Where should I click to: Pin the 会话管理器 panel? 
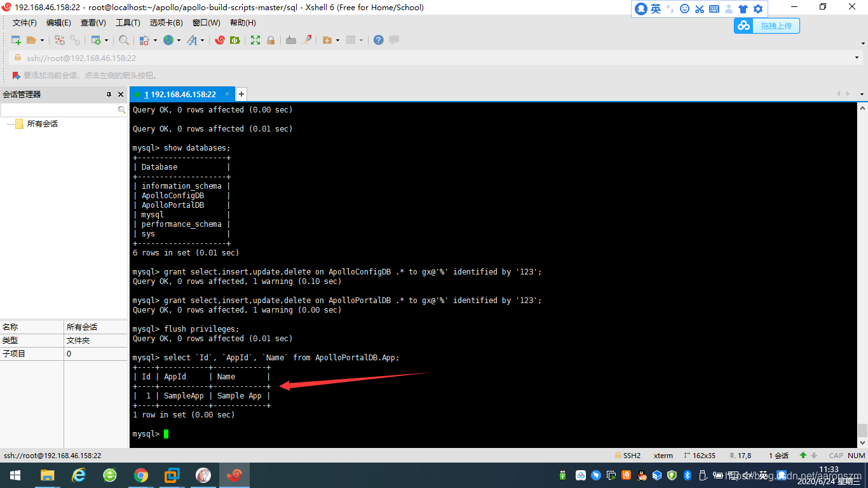(109, 94)
